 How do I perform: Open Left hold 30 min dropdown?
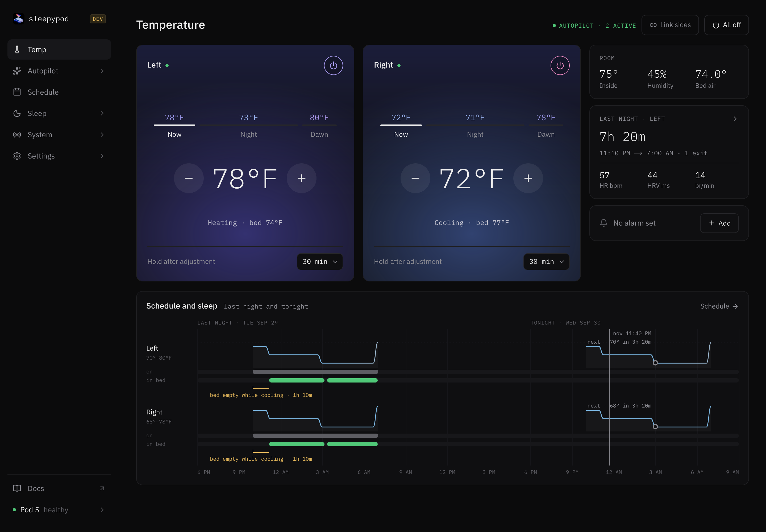click(x=320, y=262)
